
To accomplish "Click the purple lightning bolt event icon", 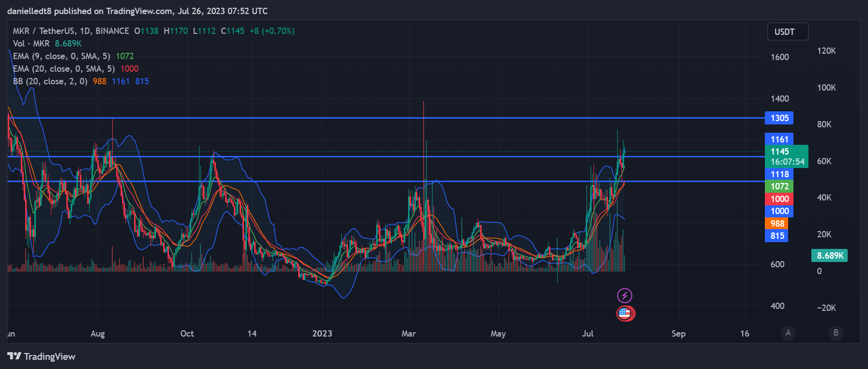I will 624,295.
